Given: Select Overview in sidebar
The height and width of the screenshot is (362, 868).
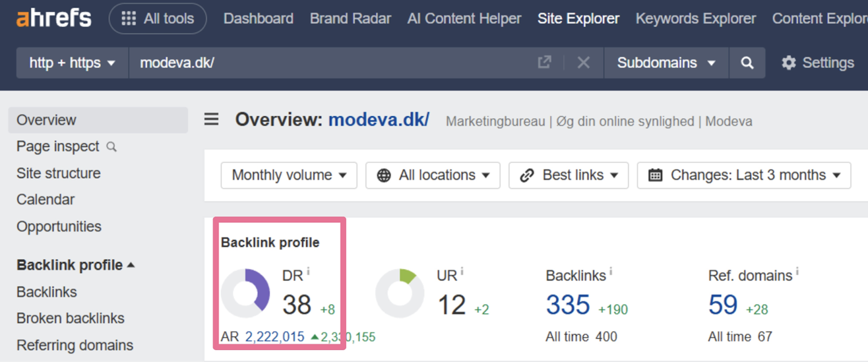Looking at the screenshot, I should [x=98, y=120].
